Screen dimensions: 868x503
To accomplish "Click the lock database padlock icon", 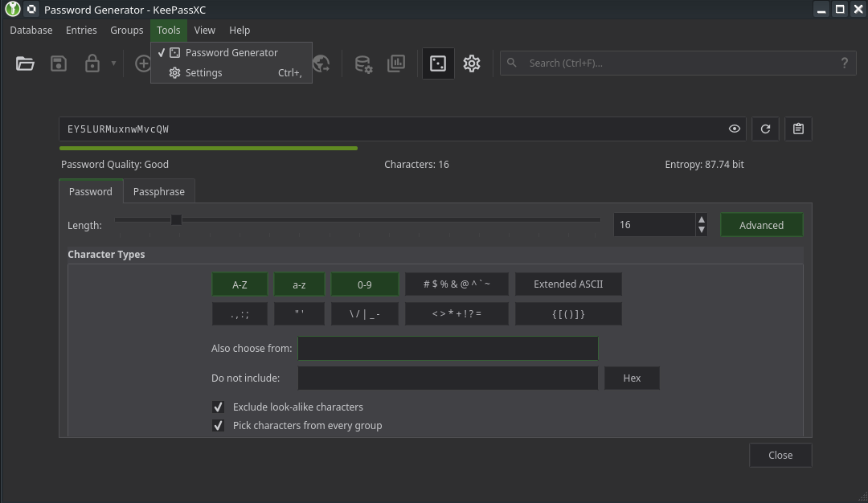I will pos(92,63).
